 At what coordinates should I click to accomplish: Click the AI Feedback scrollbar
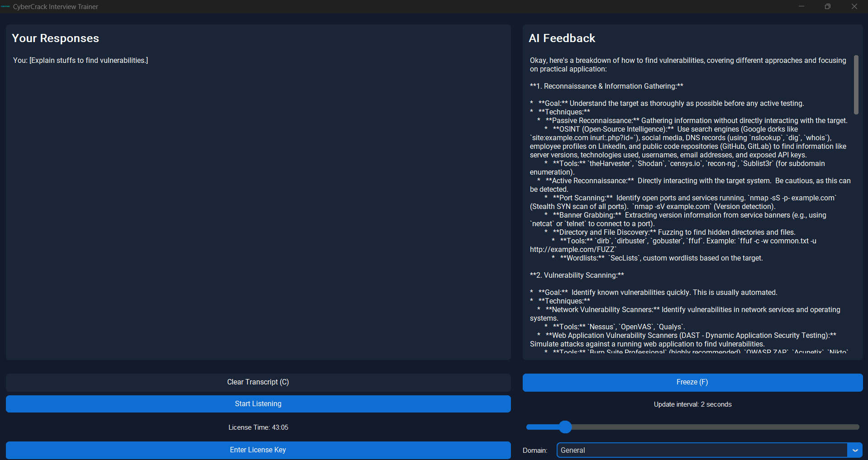pos(855,85)
